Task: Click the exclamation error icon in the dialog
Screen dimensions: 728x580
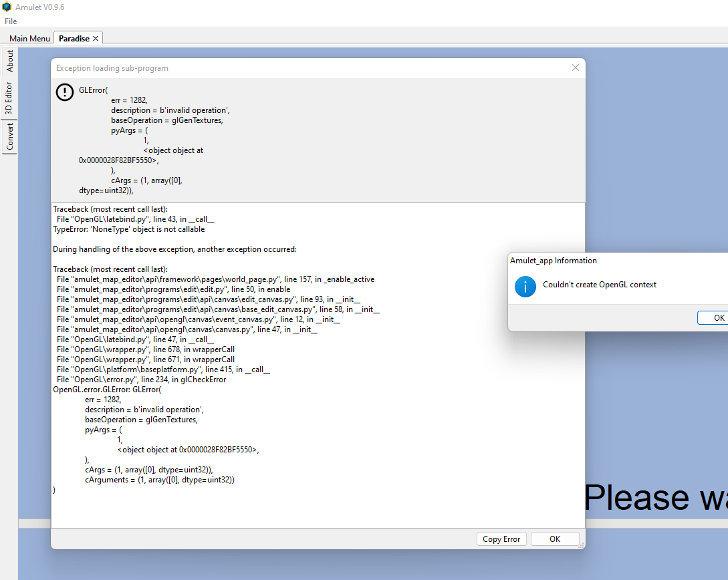Action: tap(64, 92)
